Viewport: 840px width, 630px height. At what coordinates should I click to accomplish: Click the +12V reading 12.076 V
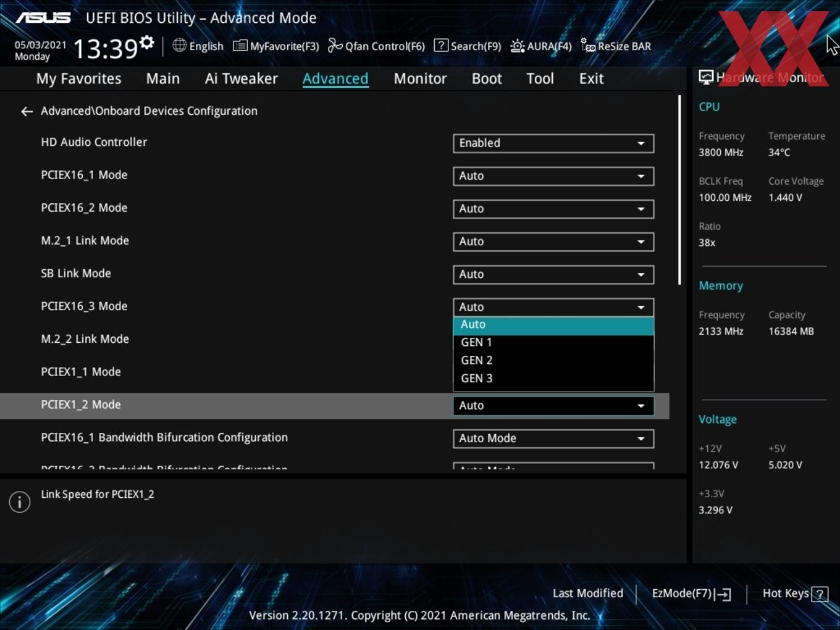click(x=718, y=465)
